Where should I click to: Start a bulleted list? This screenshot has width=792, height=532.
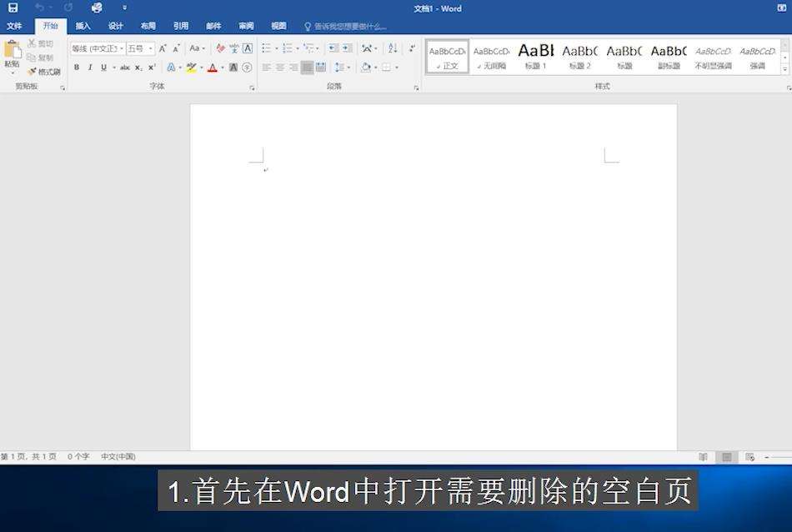267,48
